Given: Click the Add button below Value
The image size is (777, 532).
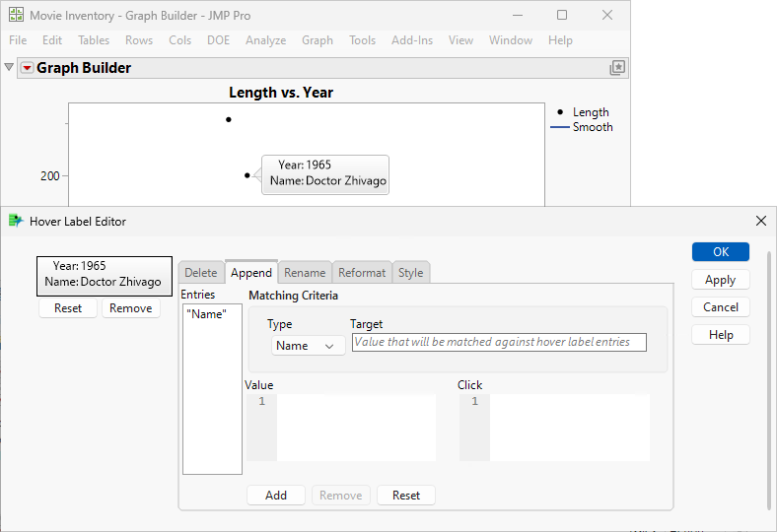Looking at the screenshot, I should tap(276, 496).
